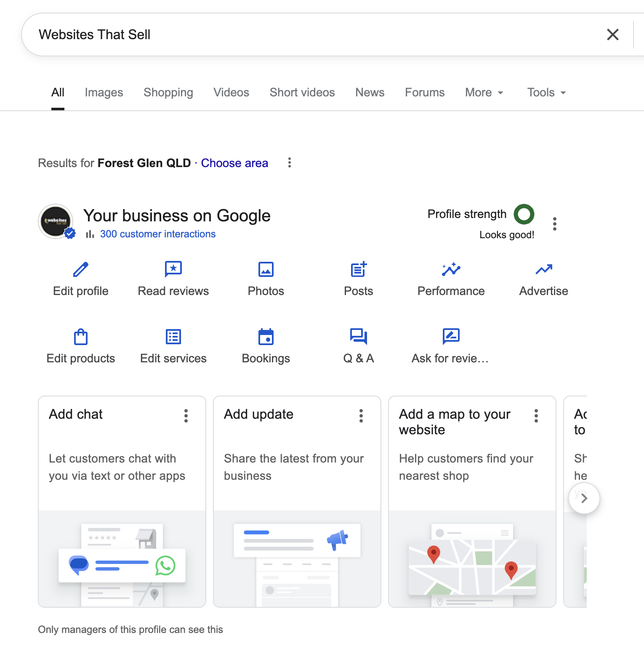Open Edit products shopping bag icon
644x654 pixels.
coord(81,337)
